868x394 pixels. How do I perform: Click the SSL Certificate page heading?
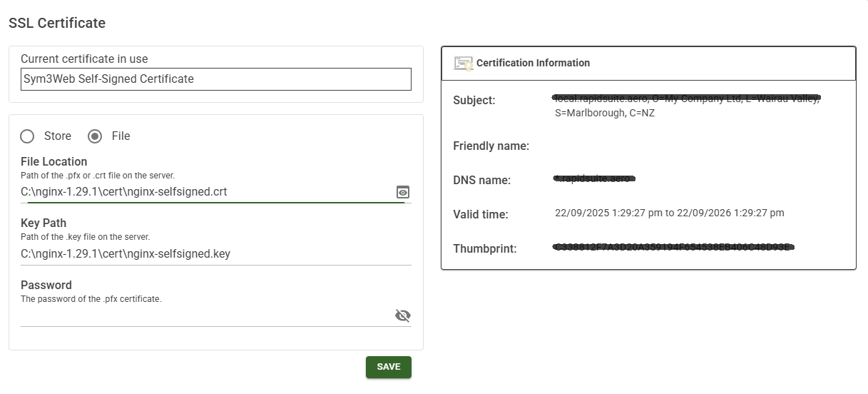57,23
